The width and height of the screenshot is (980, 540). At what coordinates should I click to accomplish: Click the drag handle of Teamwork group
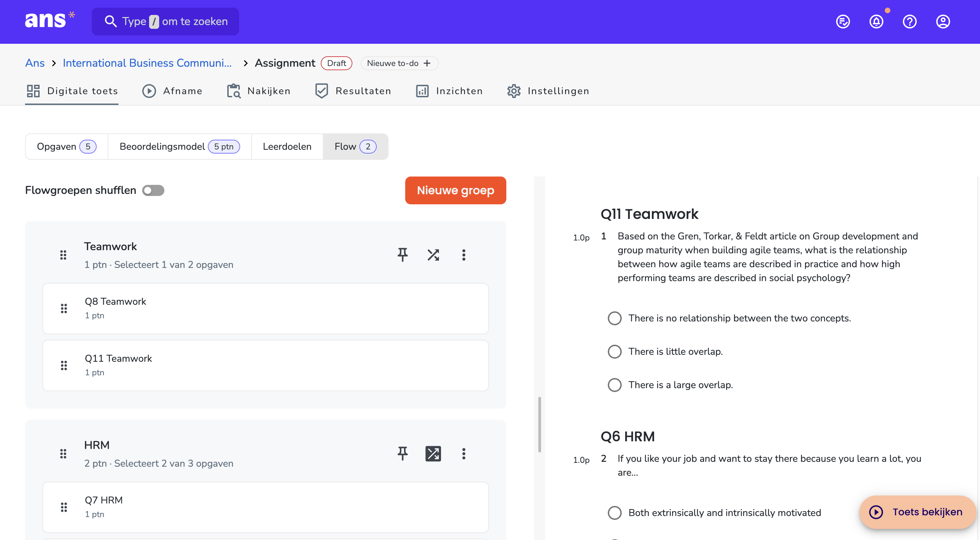pyautogui.click(x=63, y=255)
